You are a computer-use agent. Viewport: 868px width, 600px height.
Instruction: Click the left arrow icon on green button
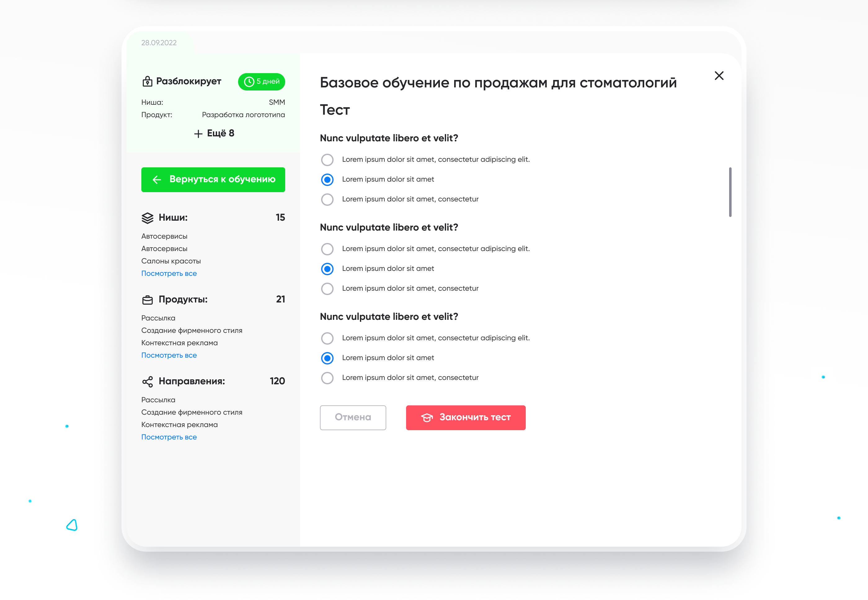[x=157, y=180]
